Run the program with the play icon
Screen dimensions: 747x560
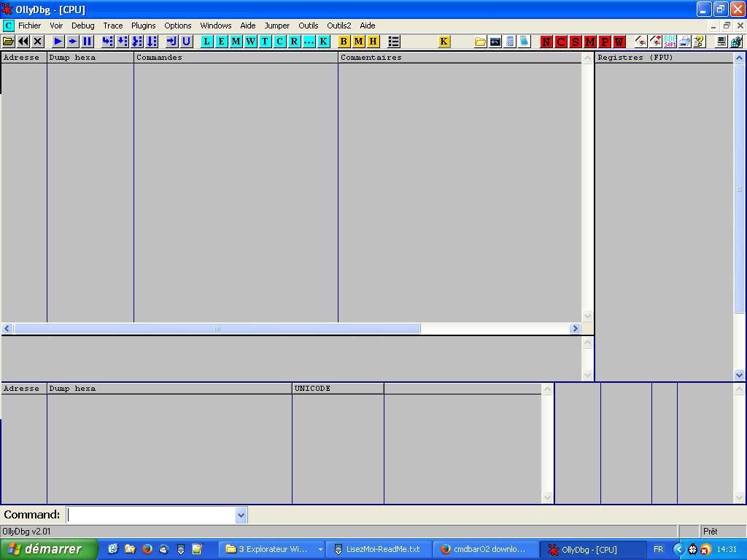point(58,42)
